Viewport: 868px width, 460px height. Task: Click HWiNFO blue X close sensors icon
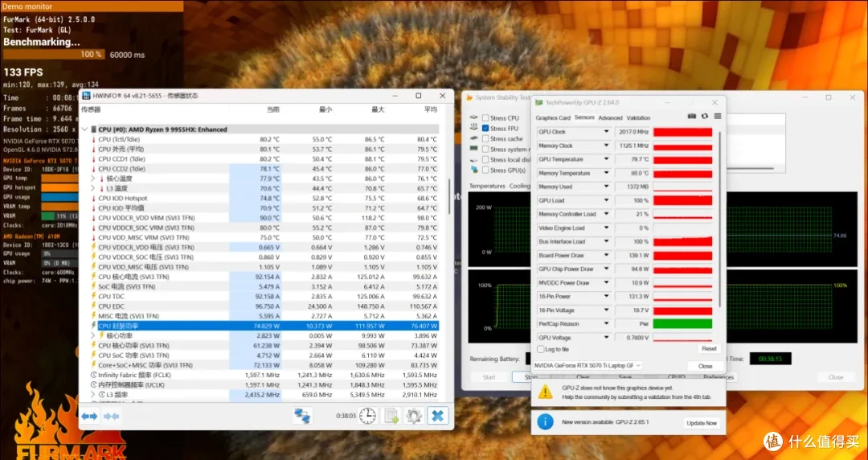[x=437, y=416]
